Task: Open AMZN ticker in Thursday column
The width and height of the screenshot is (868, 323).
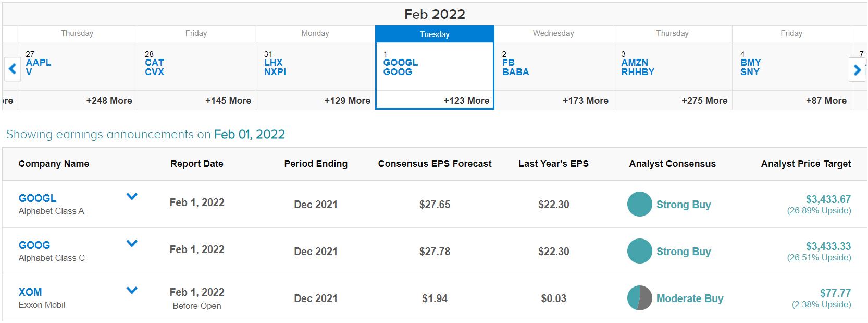Action: point(635,63)
